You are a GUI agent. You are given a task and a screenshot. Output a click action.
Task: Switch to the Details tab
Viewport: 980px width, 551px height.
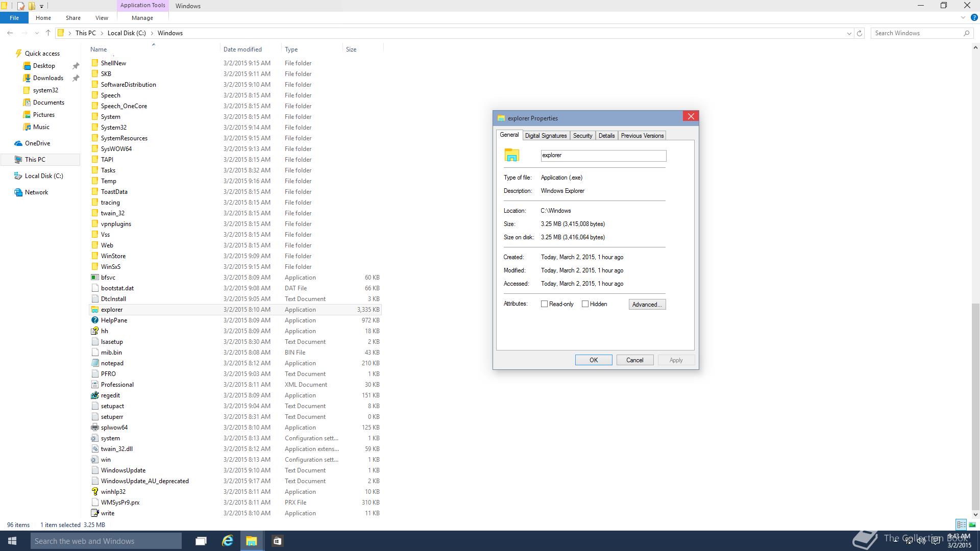point(606,136)
